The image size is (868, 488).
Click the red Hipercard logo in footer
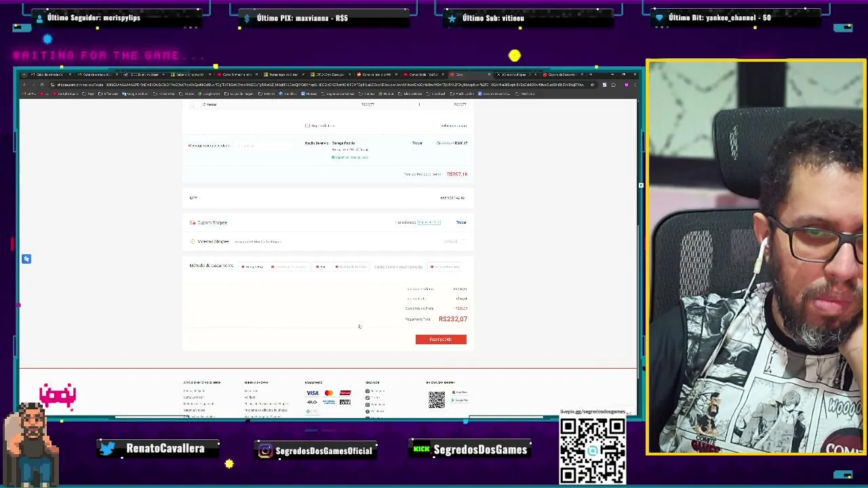point(345,393)
